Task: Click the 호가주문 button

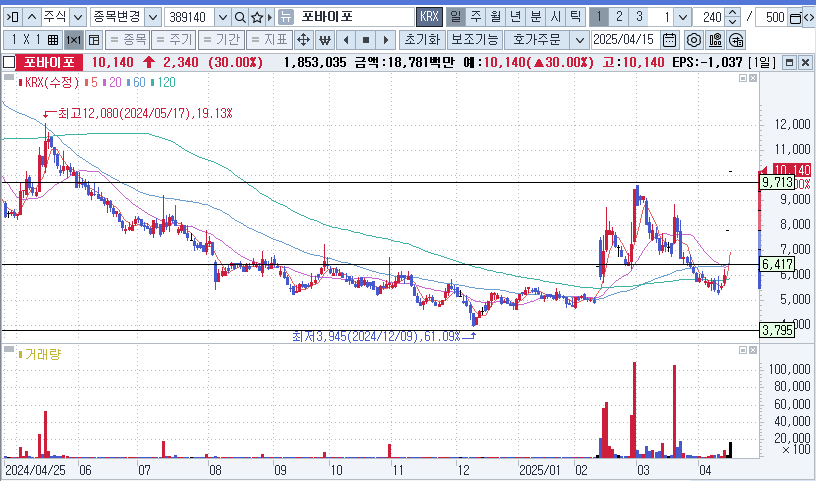Action: coord(537,40)
